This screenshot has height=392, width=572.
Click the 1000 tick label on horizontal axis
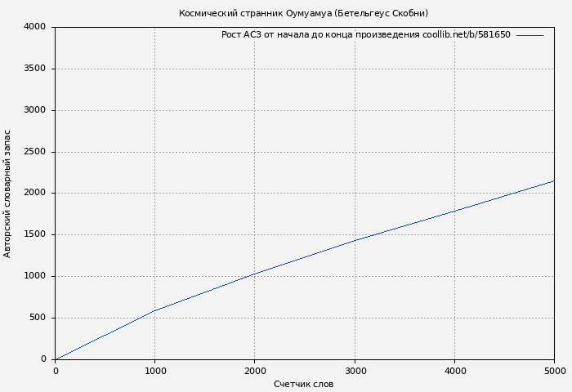tap(155, 371)
